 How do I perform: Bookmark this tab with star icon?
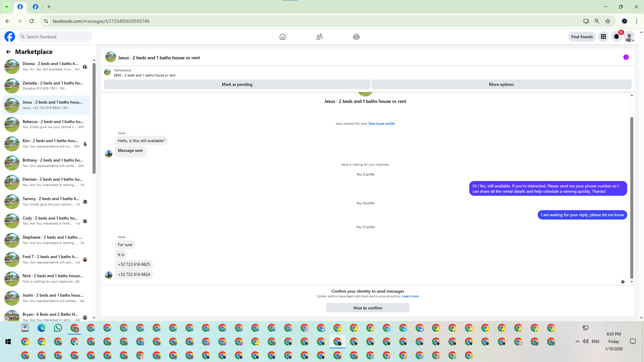pyautogui.click(x=608, y=21)
